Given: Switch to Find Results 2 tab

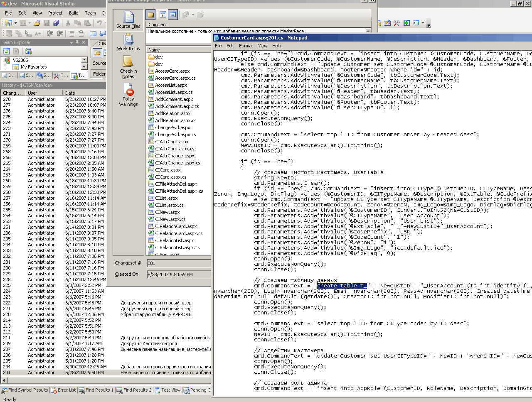Looking at the screenshot, I should (134, 390).
